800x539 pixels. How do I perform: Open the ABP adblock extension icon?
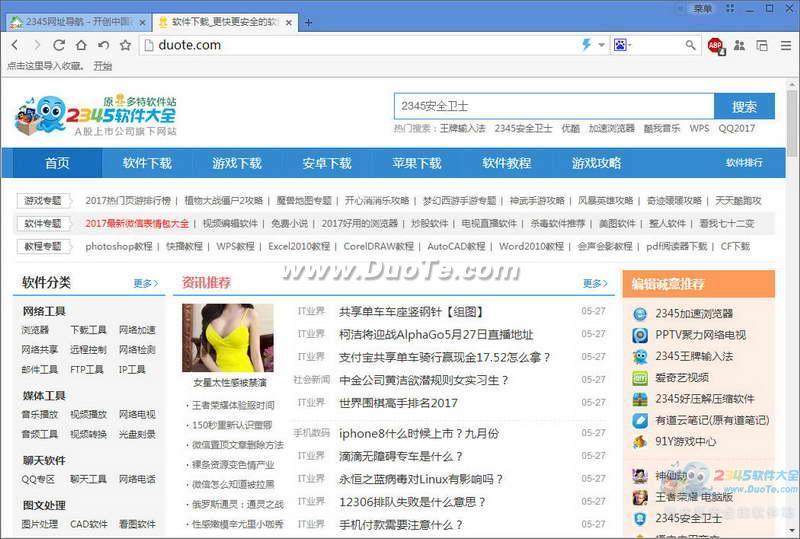716,45
